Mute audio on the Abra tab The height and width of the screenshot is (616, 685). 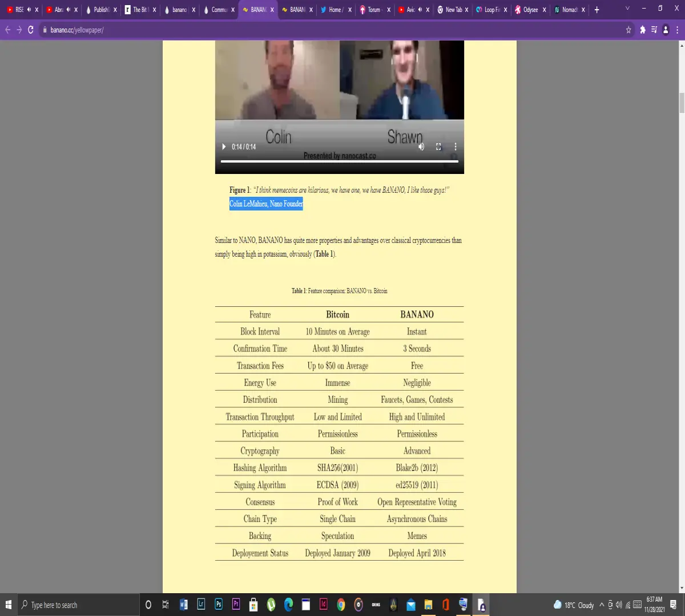[x=68, y=10]
